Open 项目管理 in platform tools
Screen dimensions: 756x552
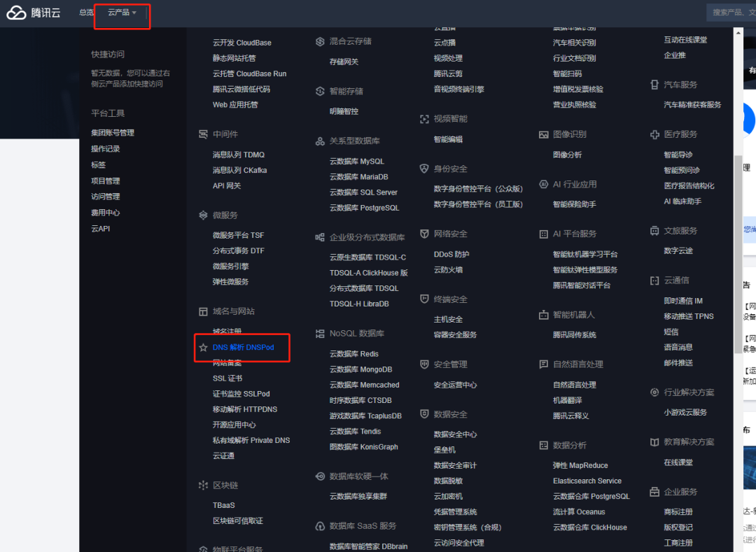[x=106, y=181]
